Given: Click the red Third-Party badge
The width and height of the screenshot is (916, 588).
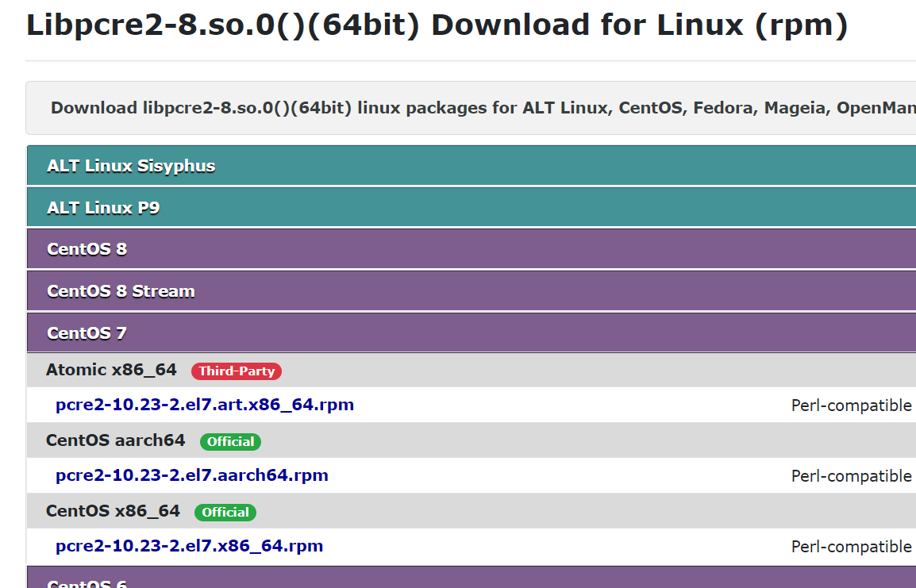Looking at the screenshot, I should (x=237, y=371).
